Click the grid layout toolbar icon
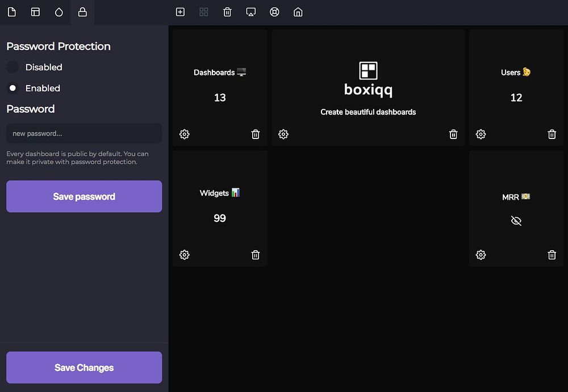Screen dimensions: 568x392 tap(203, 12)
